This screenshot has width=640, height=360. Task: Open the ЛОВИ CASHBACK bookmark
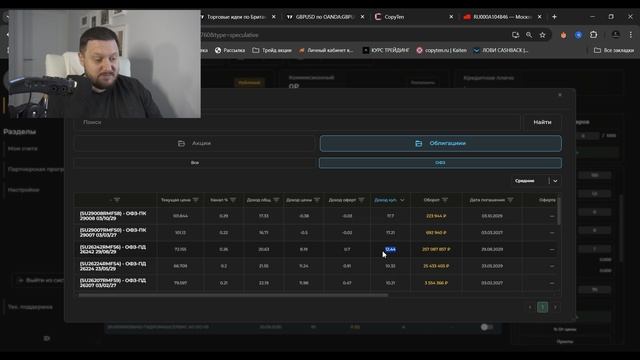click(501, 50)
